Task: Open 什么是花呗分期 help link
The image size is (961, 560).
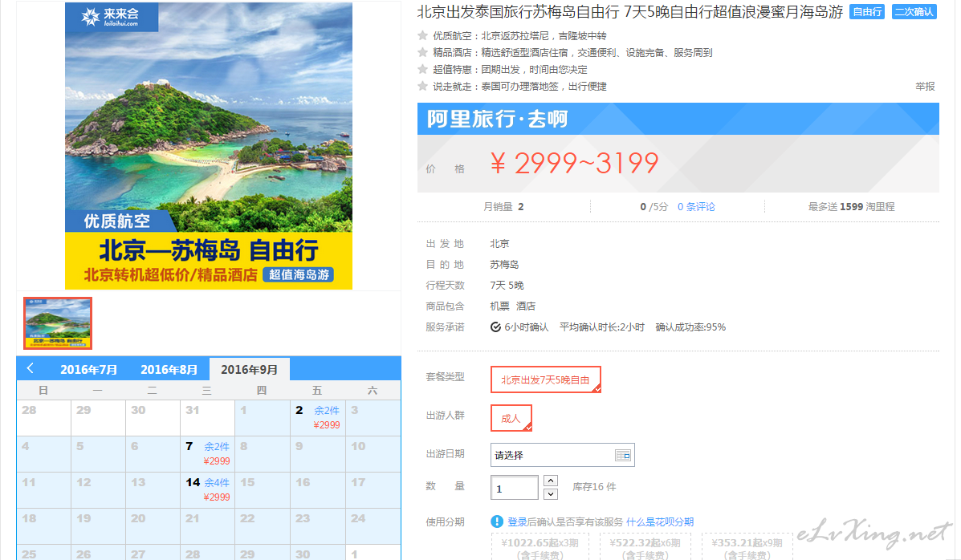Action: point(659,522)
